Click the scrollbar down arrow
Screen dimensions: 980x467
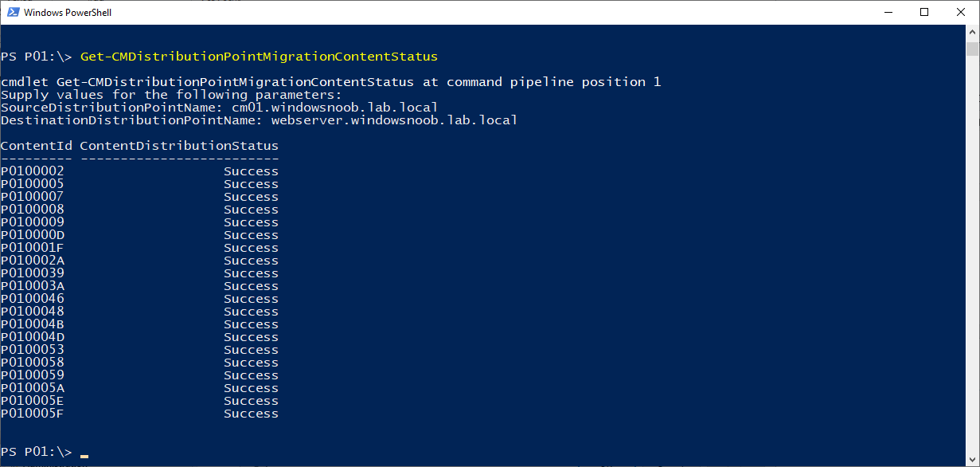pos(972,459)
